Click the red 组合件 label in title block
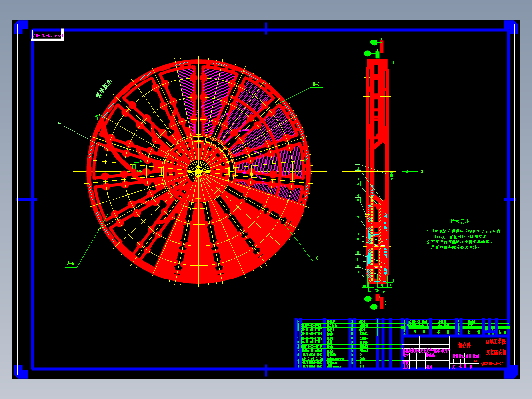Screen dimensions: 532x399 tap(464, 345)
